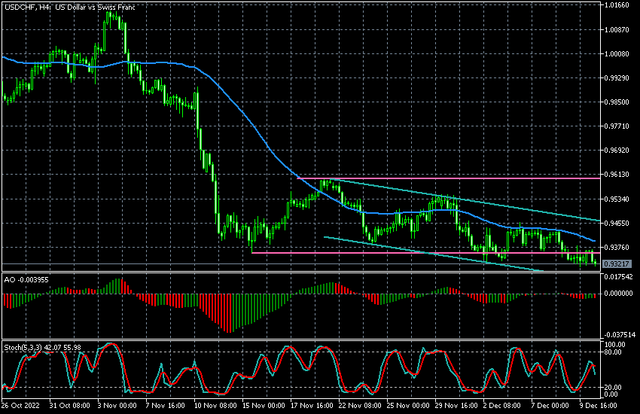
Task: Click the 1.01660 price axis value
Action: tap(616, 5)
